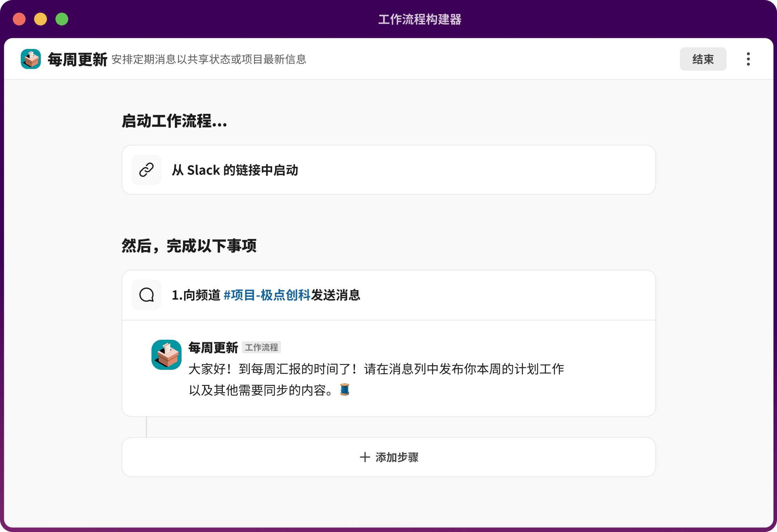Viewport: 777px width, 532px height.
Task: Open the #项目-极点创科 channel link
Action: (x=268, y=295)
